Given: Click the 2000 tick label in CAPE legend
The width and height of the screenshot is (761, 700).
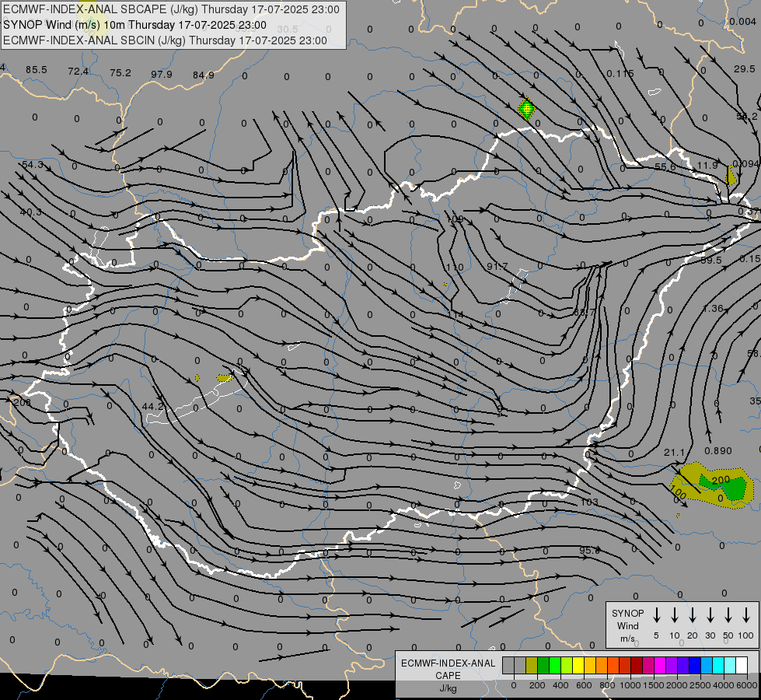Looking at the screenshot, I should coord(676,685).
